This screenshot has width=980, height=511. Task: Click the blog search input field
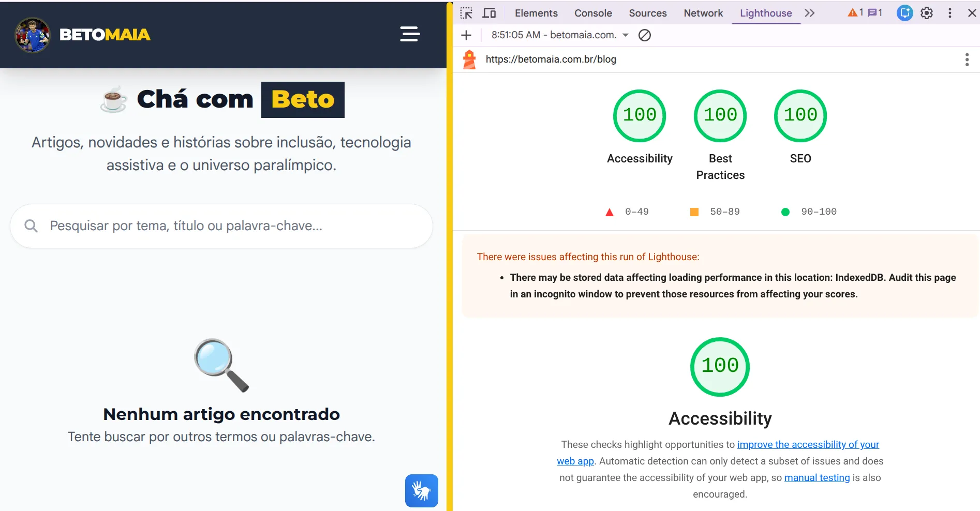(x=221, y=226)
